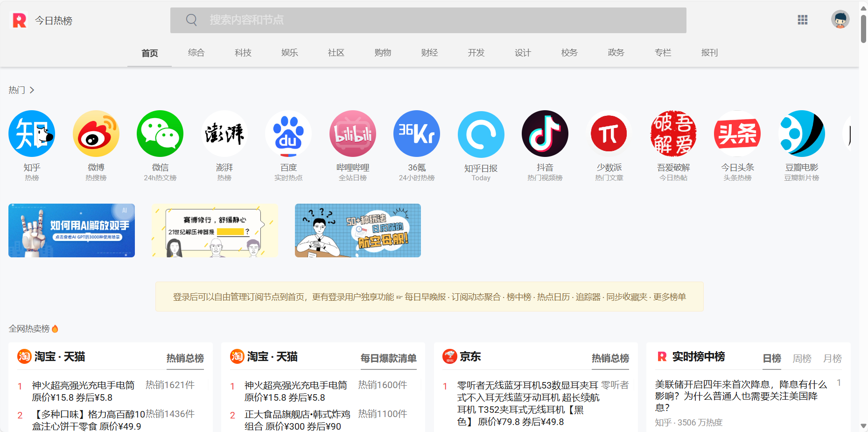Click the first 淘宝·天猫 card logo
The height and width of the screenshot is (432, 868).
coord(24,356)
